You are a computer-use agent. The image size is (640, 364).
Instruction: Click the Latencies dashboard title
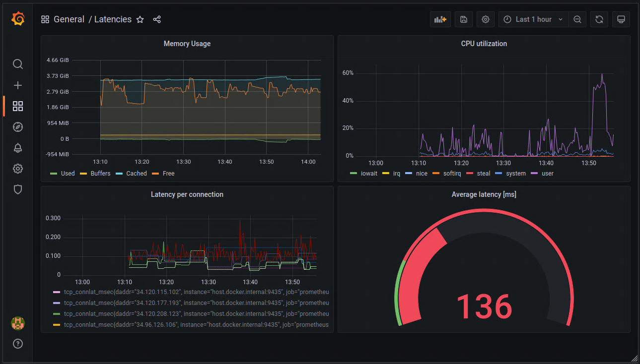(x=113, y=19)
